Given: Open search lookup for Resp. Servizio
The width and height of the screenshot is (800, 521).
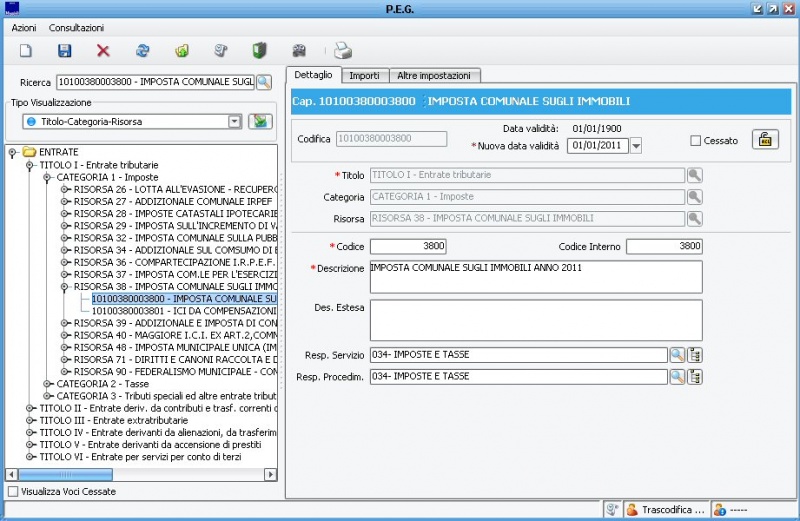Looking at the screenshot, I should tap(677, 354).
